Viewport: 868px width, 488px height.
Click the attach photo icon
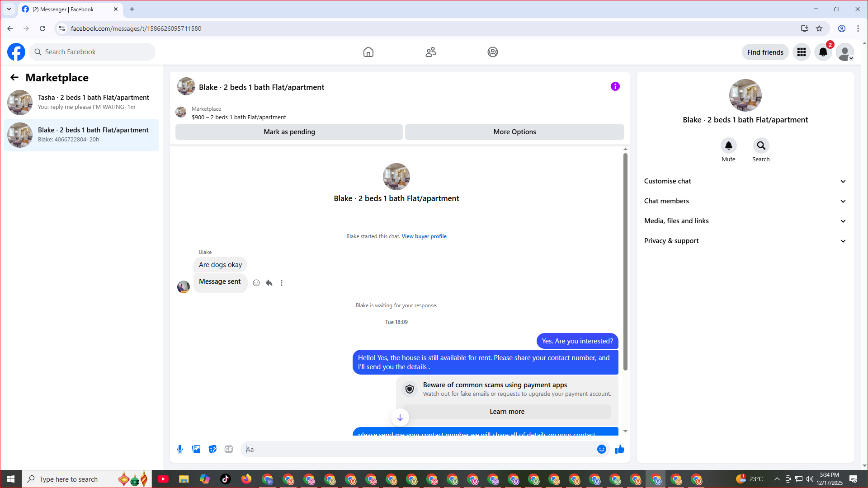pos(196,449)
